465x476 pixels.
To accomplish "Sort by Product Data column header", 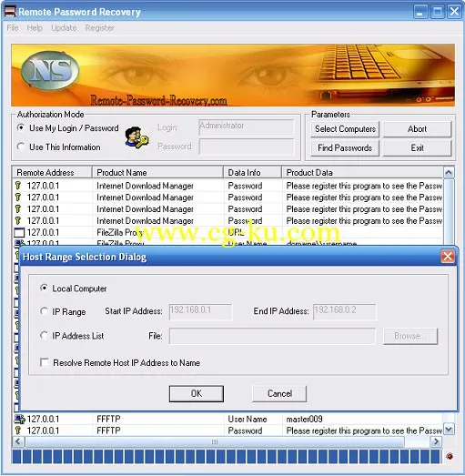I will coord(362,172).
